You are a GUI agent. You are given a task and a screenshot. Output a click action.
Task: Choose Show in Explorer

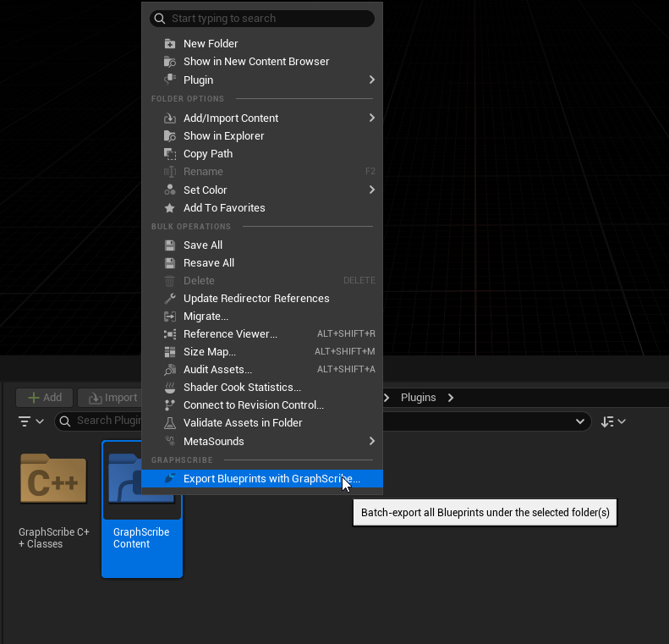pyautogui.click(x=262, y=135)
